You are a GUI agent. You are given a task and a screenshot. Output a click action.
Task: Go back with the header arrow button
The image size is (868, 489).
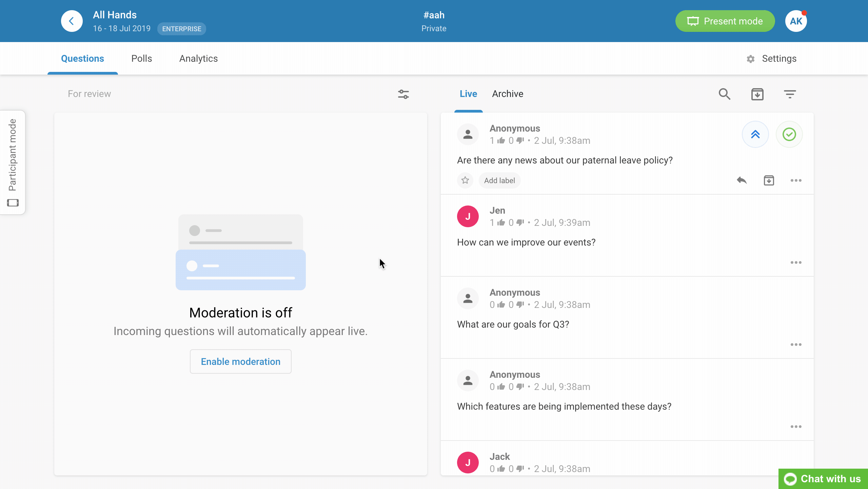72,21
